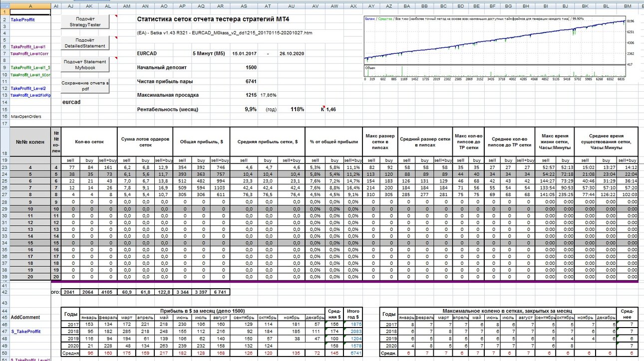Click Макс время жизни сетки header

tap(554, 142)
